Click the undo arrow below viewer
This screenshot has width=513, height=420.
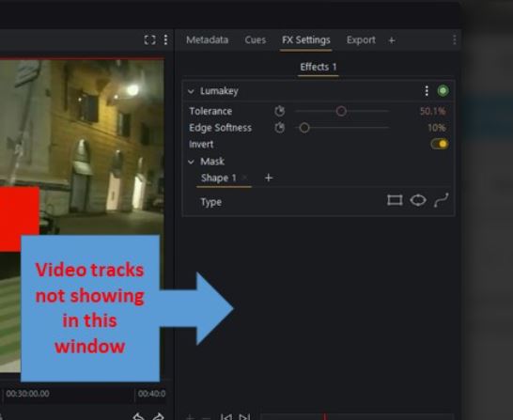coord(138,416)
